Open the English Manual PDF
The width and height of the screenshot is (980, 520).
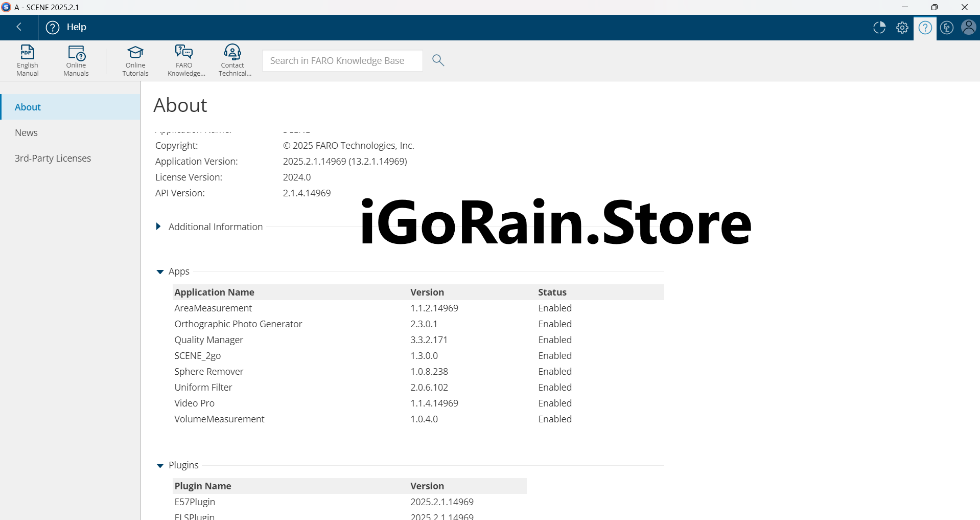coord(27,60)
